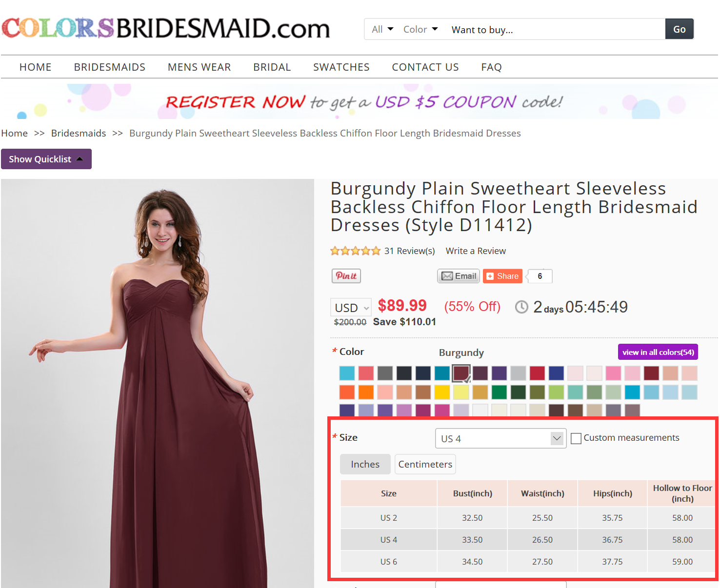Click the Write a Review link
The height and width of the screenshot is (588, 720).
click(x=476, y=251)
